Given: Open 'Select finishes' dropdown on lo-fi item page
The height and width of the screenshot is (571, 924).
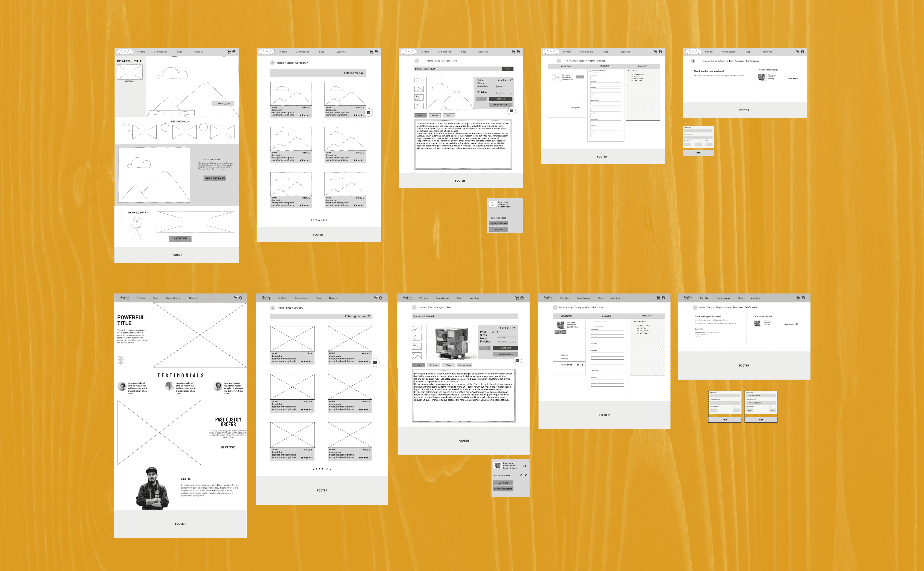Looking at the screenshot, I should (x=505, y=93).
